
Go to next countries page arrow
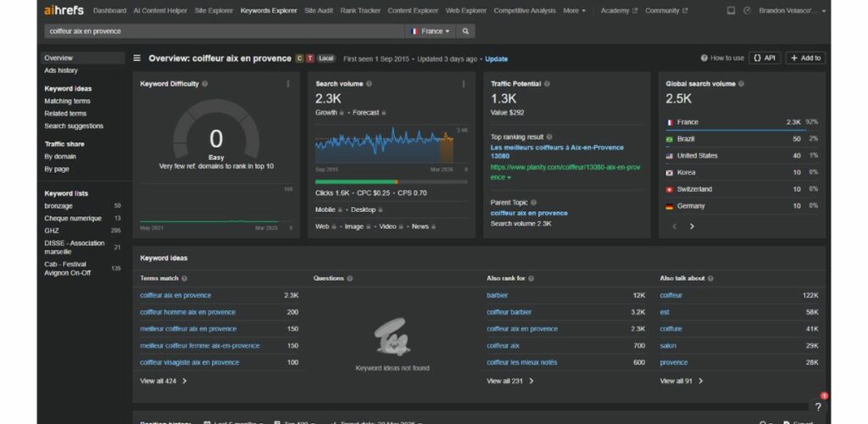tap(692, 226)
